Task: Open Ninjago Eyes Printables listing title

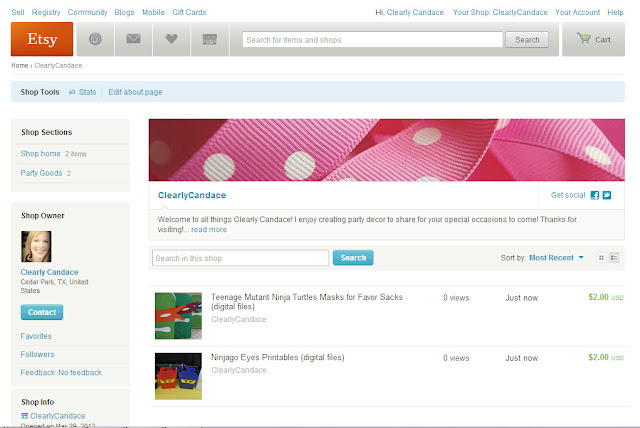Action: 278,357
